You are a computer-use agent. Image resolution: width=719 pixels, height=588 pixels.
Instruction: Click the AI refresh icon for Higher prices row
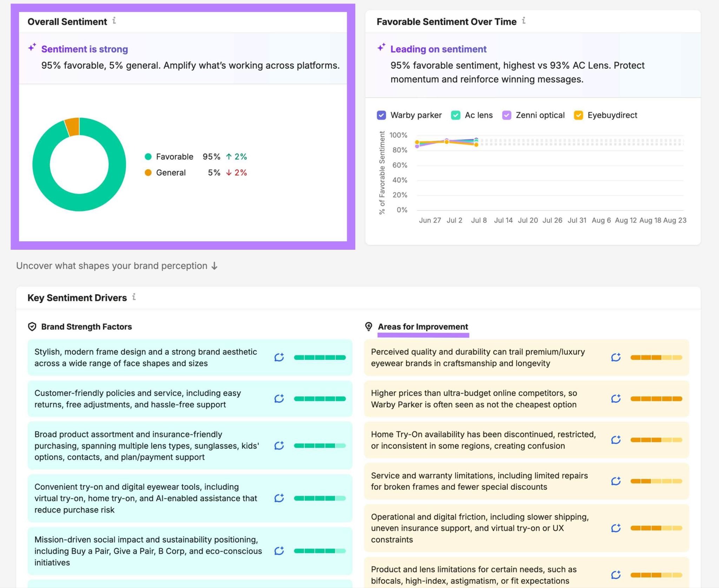click(616, 399)
